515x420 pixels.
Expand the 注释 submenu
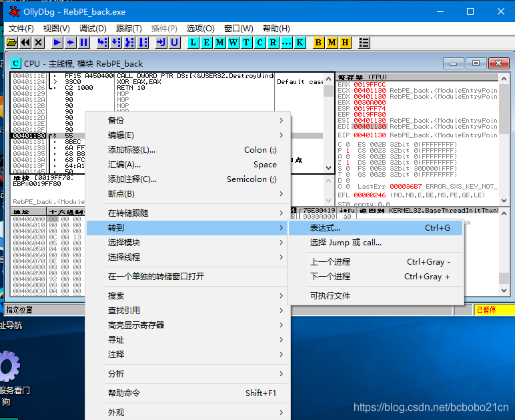point(188,355)
